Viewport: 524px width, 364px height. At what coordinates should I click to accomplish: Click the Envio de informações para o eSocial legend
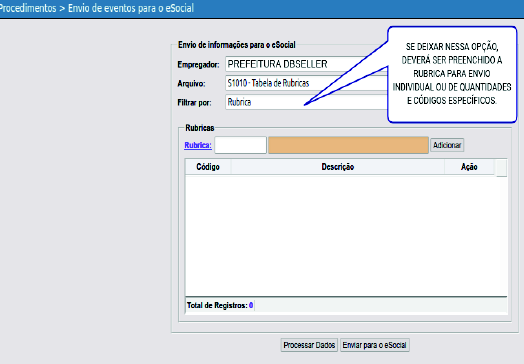[237, 45]
